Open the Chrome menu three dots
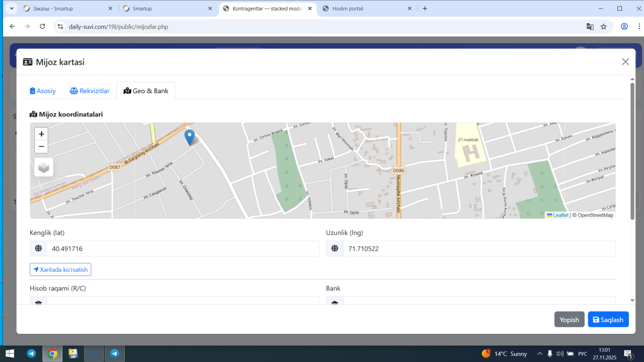Screen dimensions: 644x362 (637, 27)
